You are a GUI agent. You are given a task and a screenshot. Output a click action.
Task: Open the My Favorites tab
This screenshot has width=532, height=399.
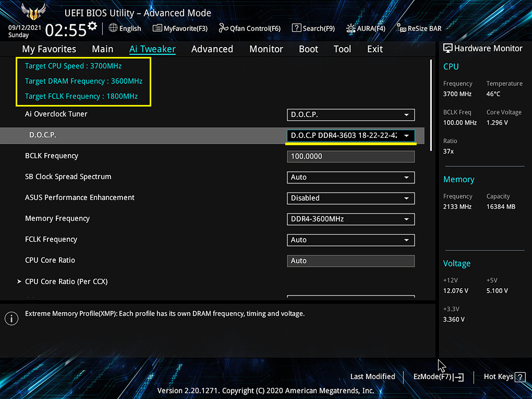pyautogui.click(x=49, y=49)
